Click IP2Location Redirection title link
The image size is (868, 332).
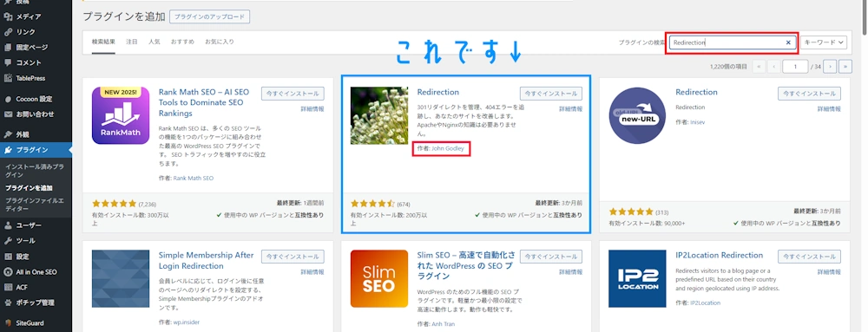(719, 255)
